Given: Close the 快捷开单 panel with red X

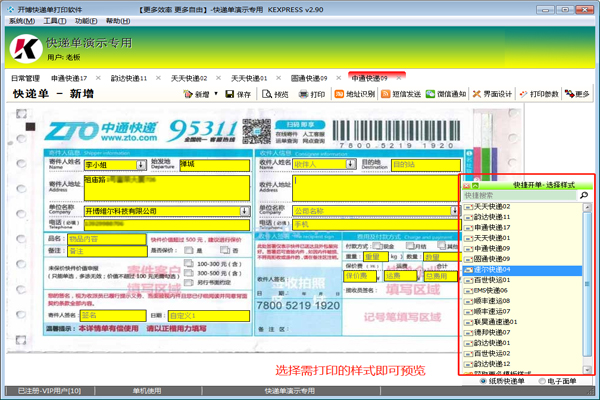Looking at the screenshot, I should (466, 186).
